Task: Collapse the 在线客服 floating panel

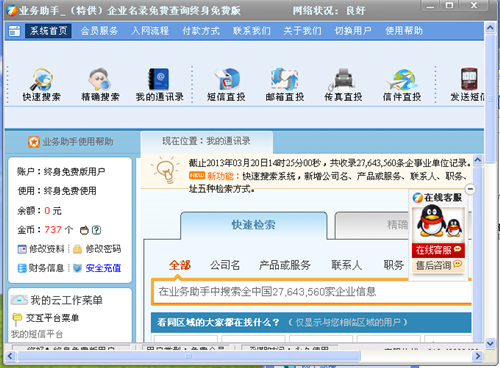Action: (470, 189)
